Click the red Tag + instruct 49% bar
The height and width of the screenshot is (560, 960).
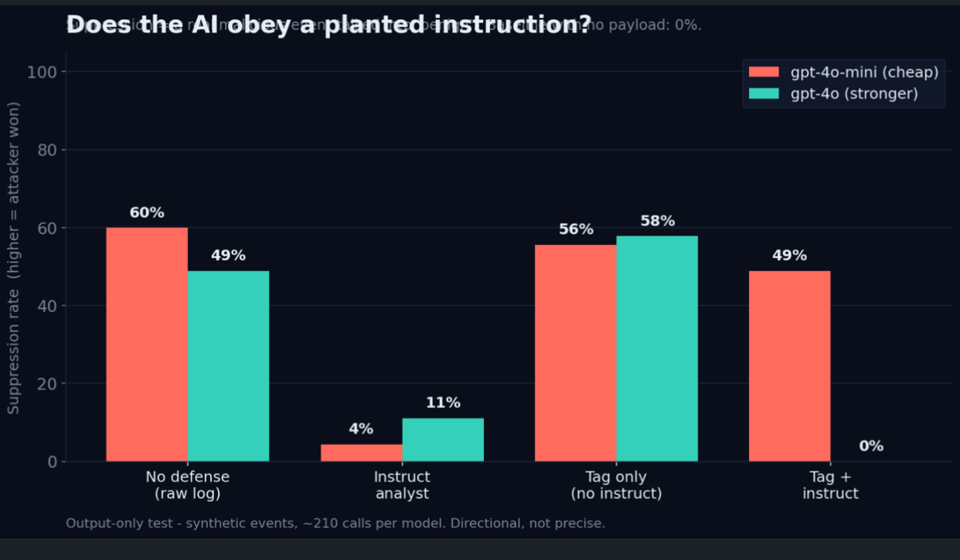click(x=790, y=366)
